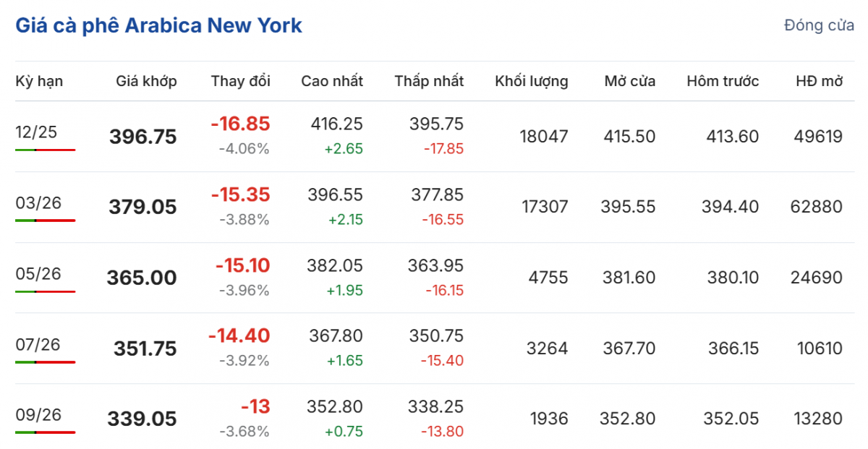Click the 'Đóng cửa' status label
Image resolution: width=868 pixels, height=449 pixels.
819,25
